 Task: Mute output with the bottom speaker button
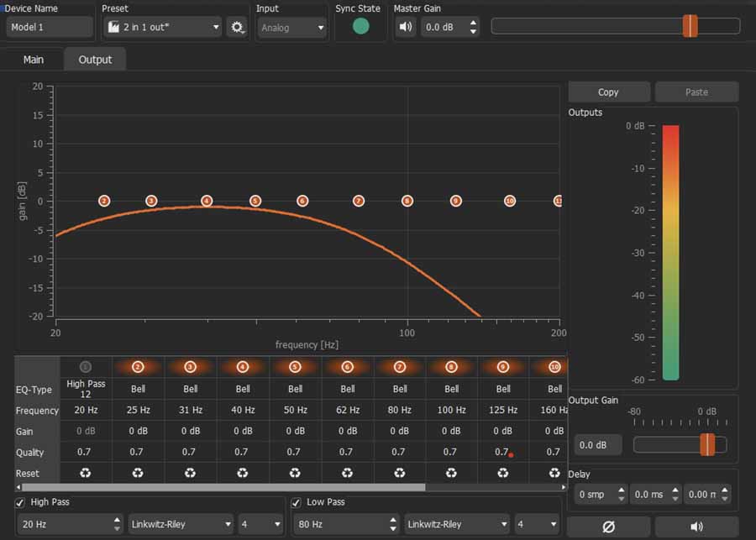[696, 527]
